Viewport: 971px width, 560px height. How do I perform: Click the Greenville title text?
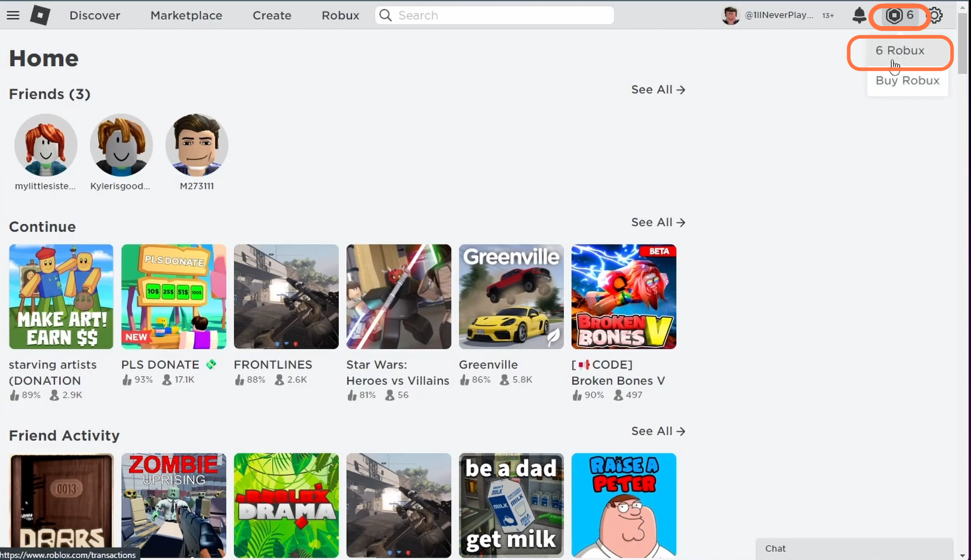[488, 364]
